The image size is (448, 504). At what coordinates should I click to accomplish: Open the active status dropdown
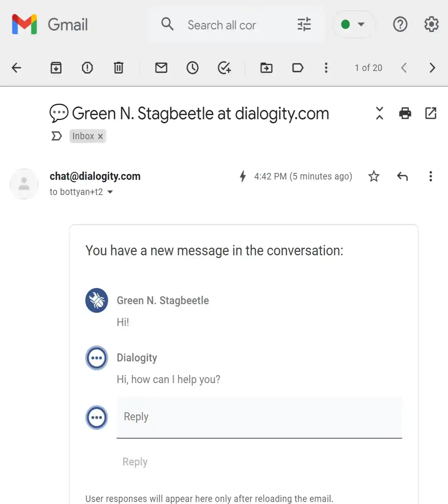point(354,24)
